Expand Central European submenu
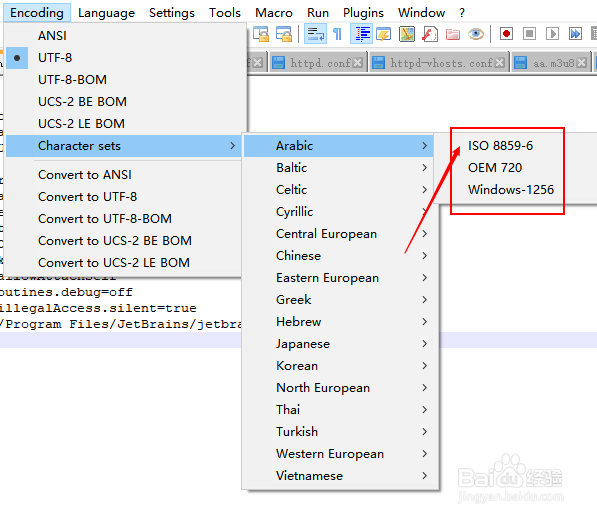The image size is (597, 517). tap(340, 234)
